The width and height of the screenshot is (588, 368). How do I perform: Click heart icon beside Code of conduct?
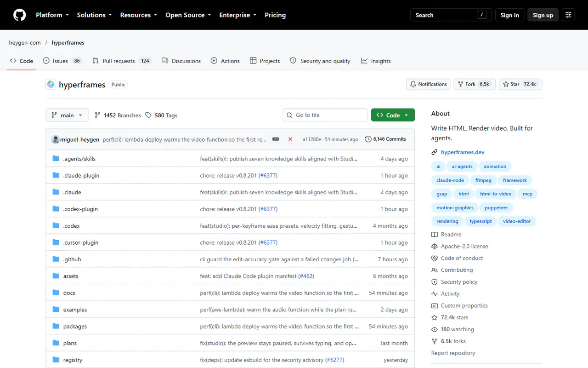435,259
